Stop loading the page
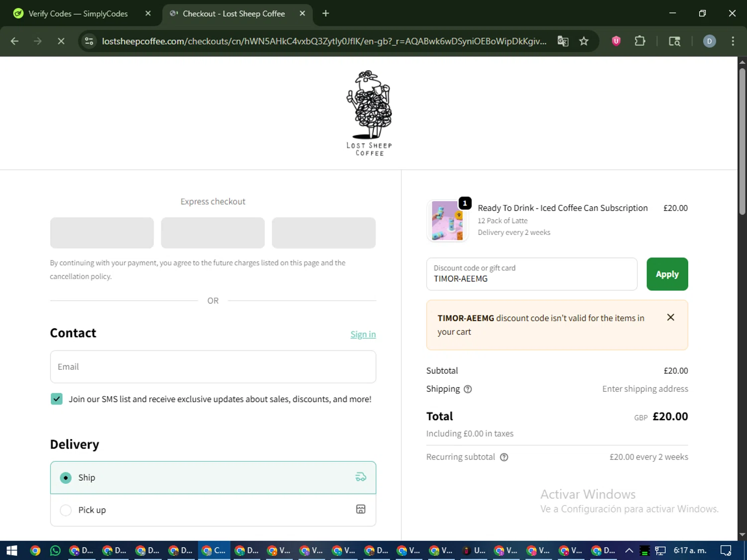 (61, 41)
